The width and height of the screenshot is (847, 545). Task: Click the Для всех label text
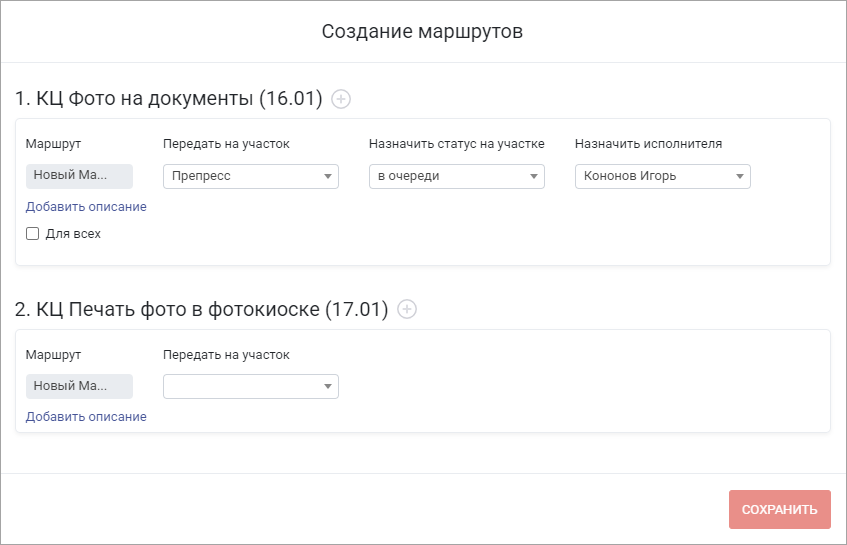(73, 234)
